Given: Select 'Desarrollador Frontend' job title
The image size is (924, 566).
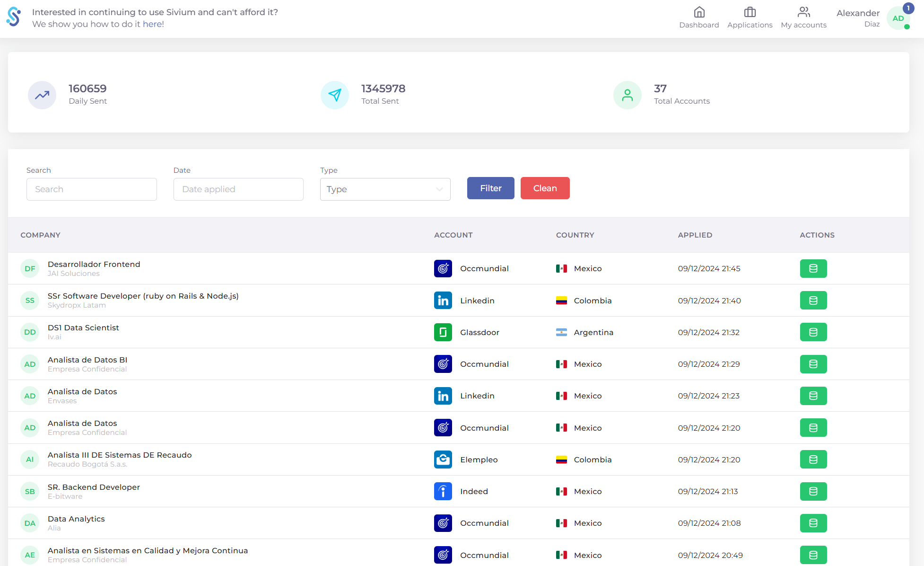Looking at the screenshot, I should point(94,264).
